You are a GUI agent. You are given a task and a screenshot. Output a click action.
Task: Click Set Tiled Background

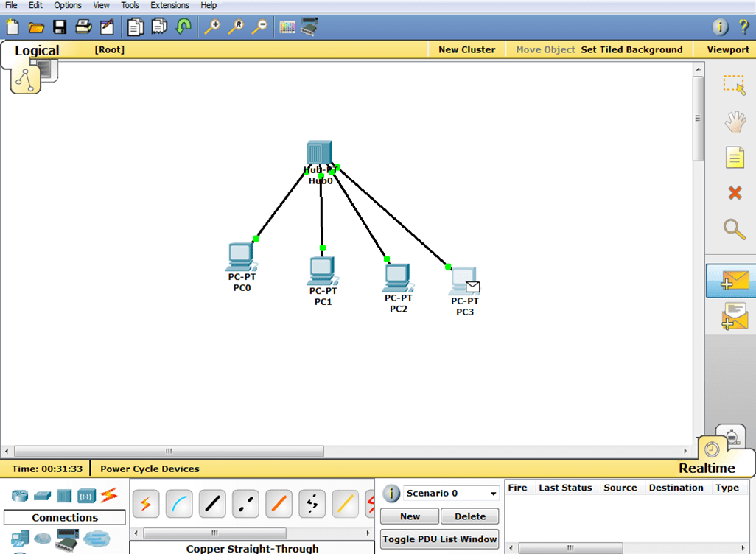631,49
